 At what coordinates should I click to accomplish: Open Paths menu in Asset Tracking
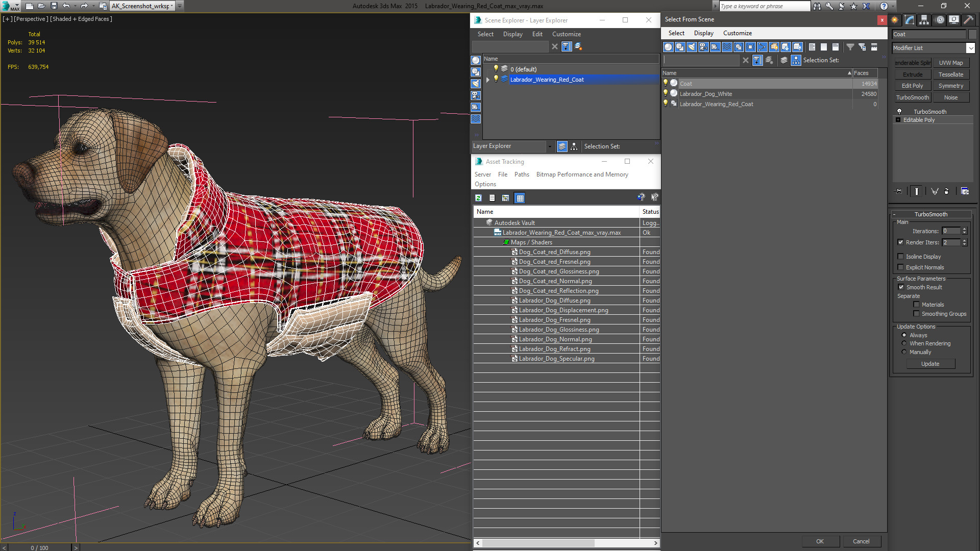pos(522,174)
